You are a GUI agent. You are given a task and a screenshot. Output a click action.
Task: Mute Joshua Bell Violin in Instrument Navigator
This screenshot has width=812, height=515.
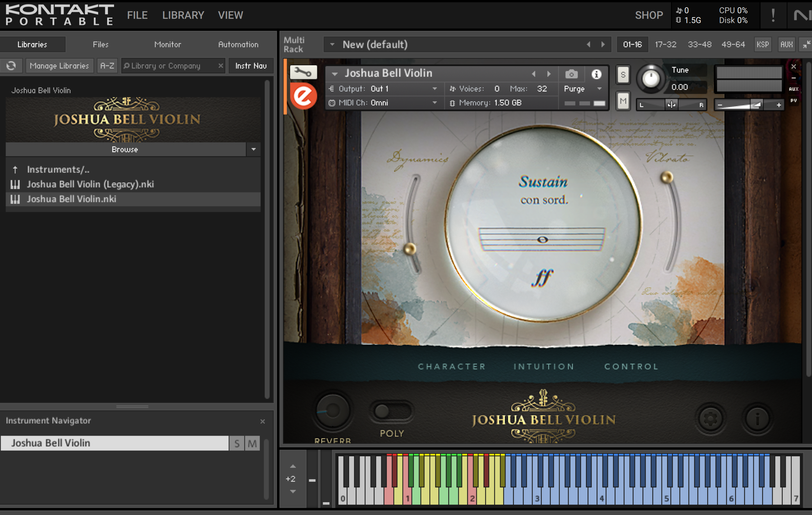(252, 443)
